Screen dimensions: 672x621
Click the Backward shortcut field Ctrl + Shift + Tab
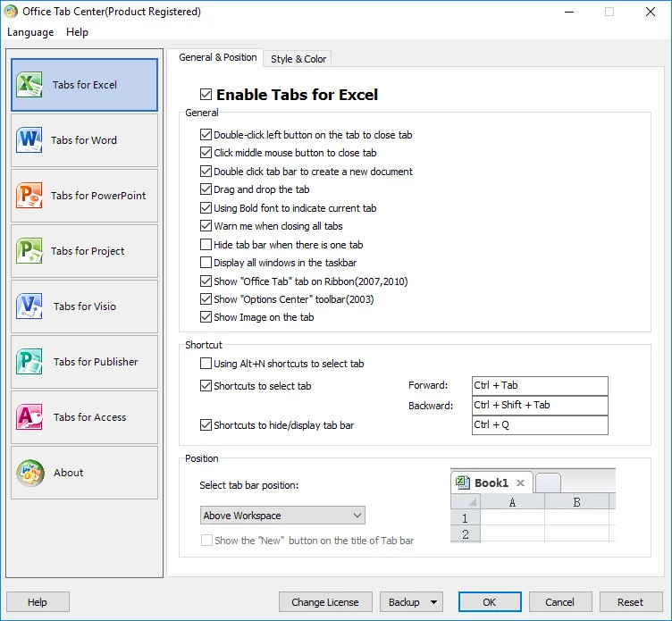tap(540, 406)
